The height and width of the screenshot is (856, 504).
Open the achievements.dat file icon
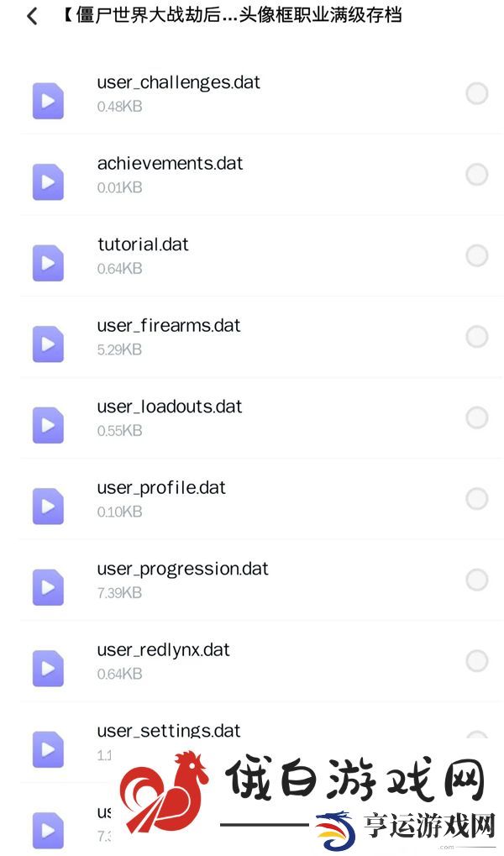pos(48,181)
